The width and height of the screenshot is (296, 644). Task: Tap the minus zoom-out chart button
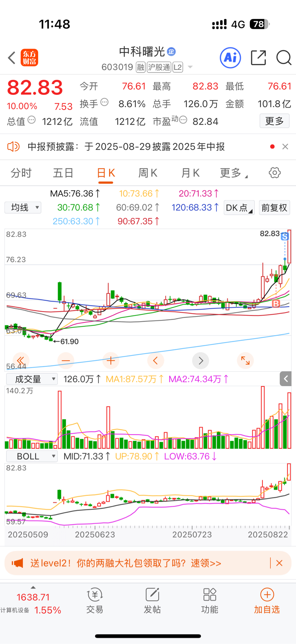coord(66,361)
